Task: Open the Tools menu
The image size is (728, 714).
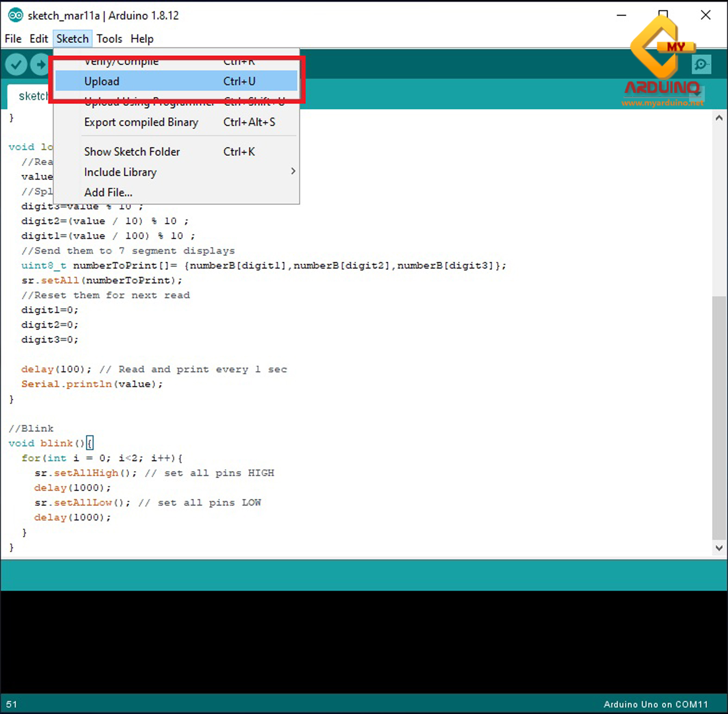Action: tap(109, 38)
